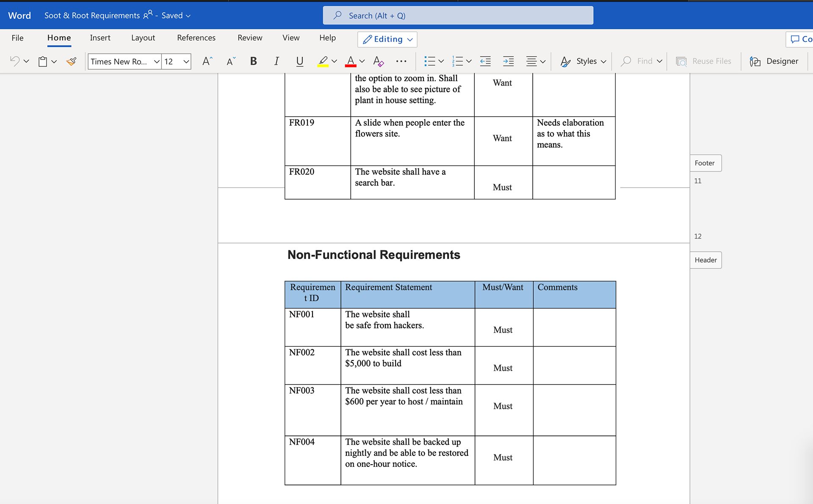Switch to the Review tab
Screen dimensions: 813x504
click(x=250, y=38)
